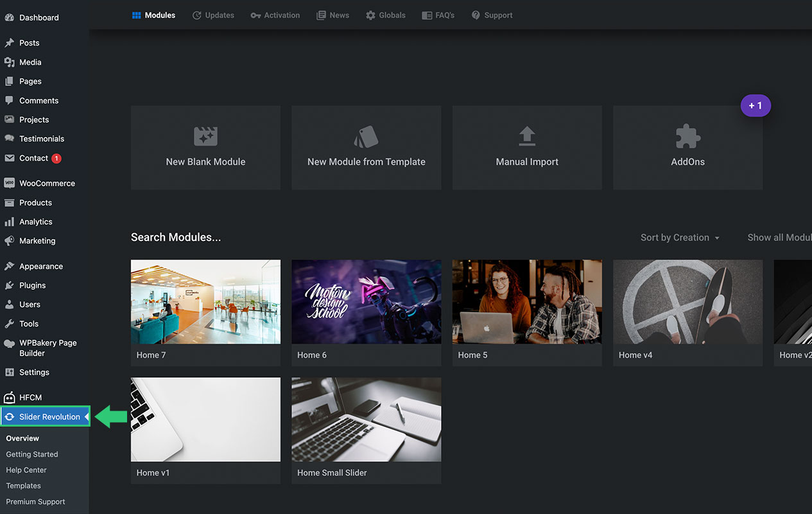Open the Premium Support submenu link

tap(35, 502)
